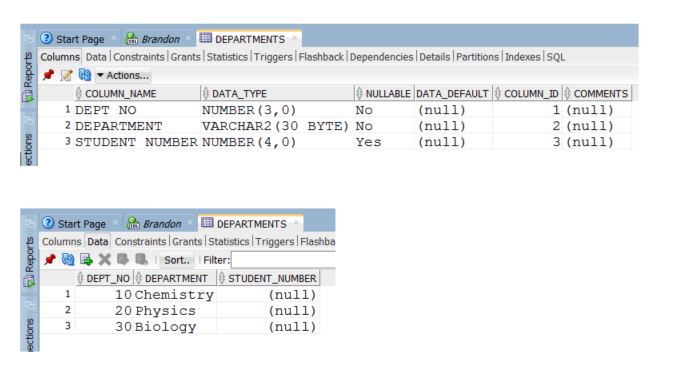Open the Actions... dropdown menu
Viewport: 681px width, 365px height.
[x=123, y=76]
